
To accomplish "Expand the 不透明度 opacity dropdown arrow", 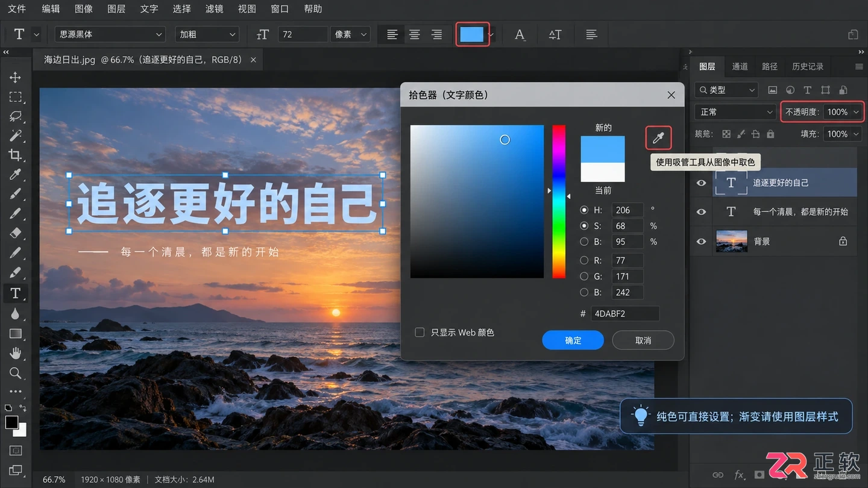I will [x=856, y=112].
